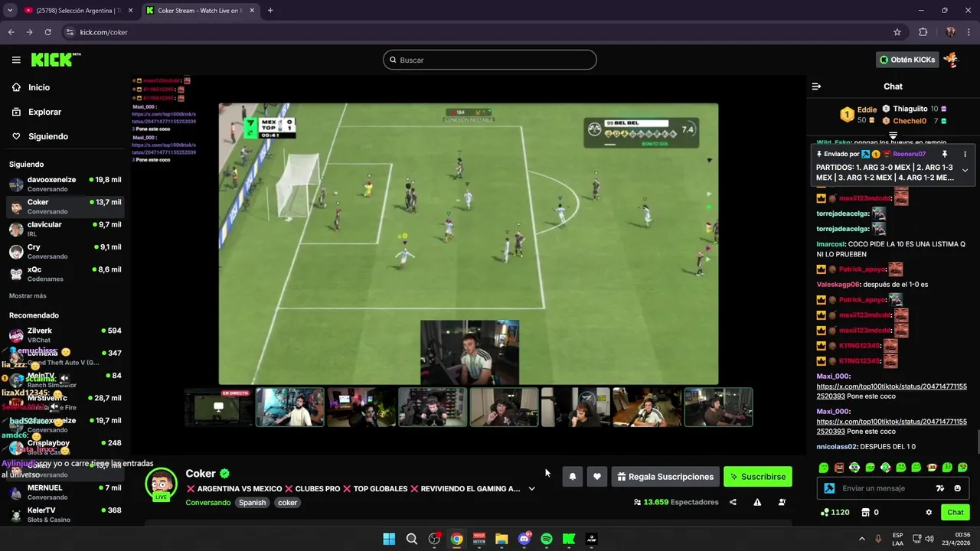Select the chat identity hammer badge

coord(829,488)
